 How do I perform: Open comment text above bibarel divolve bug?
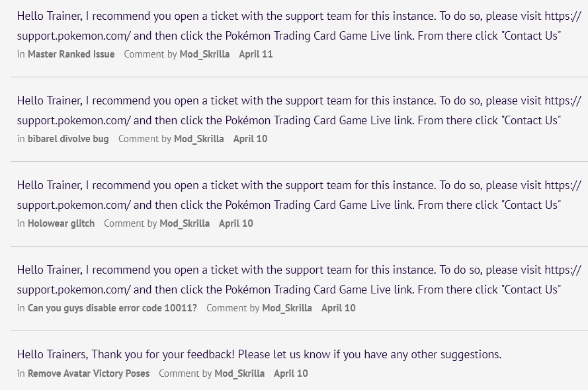(299, 110)
